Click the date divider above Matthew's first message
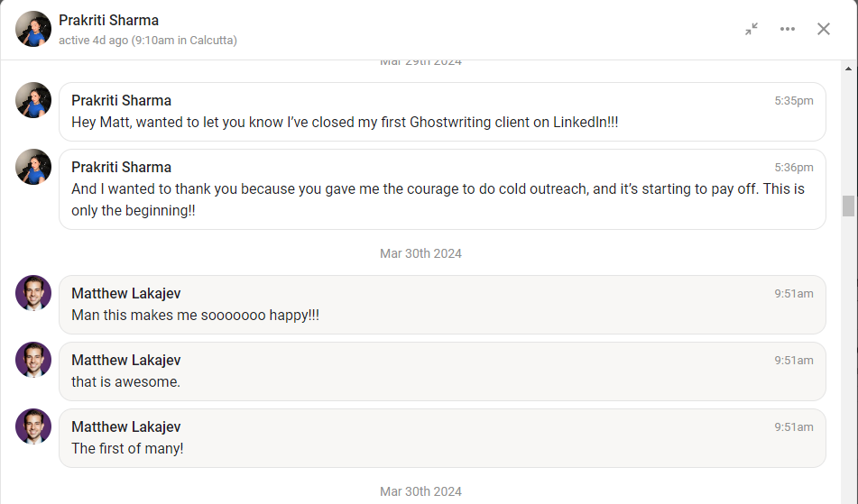 [x=420, y=253]
